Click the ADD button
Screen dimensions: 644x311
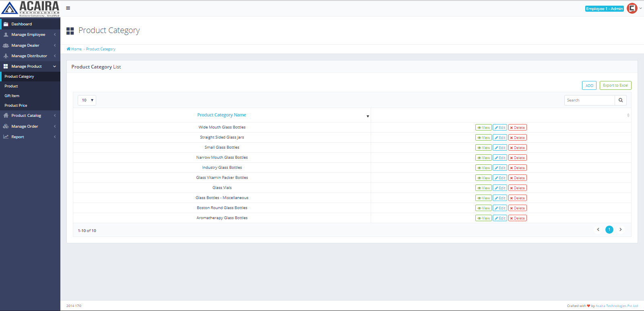coord(589,85)
